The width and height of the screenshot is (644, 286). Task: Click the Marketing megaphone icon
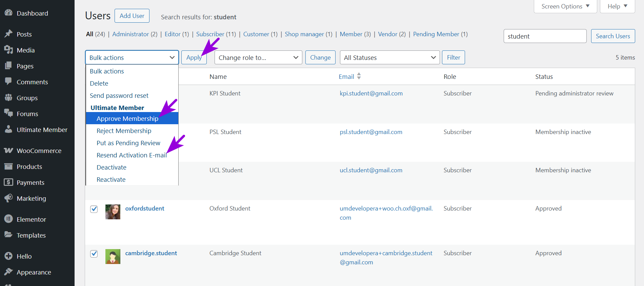[8, 198]
